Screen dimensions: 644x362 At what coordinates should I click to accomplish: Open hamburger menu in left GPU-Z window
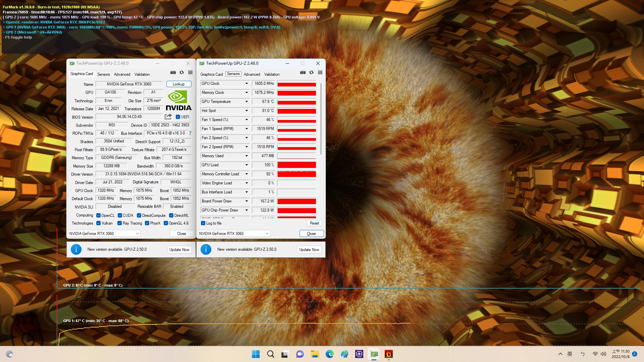190,72
